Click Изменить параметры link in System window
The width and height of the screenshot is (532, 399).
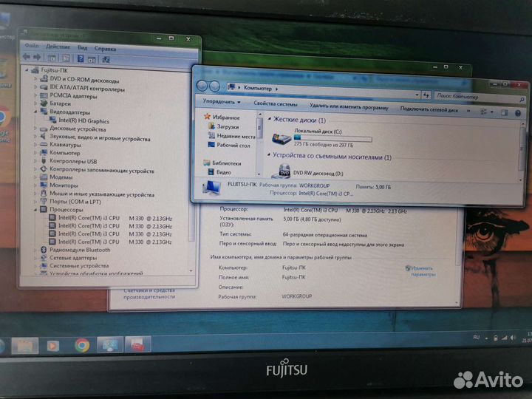tap(423, 271)
